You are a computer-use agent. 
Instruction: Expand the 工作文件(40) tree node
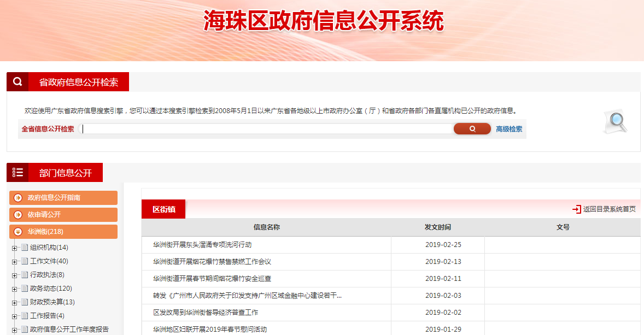tap(14, 262)
